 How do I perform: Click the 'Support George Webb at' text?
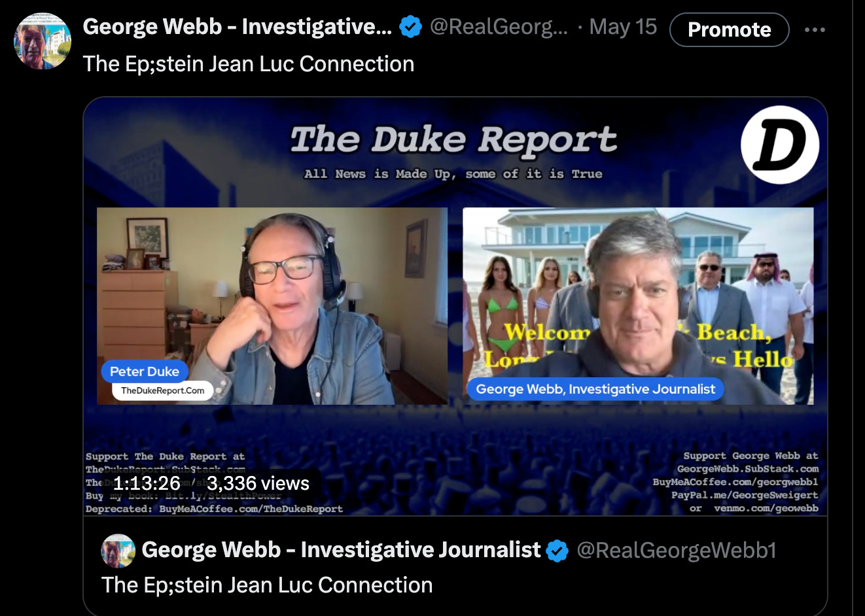(750, 456)
